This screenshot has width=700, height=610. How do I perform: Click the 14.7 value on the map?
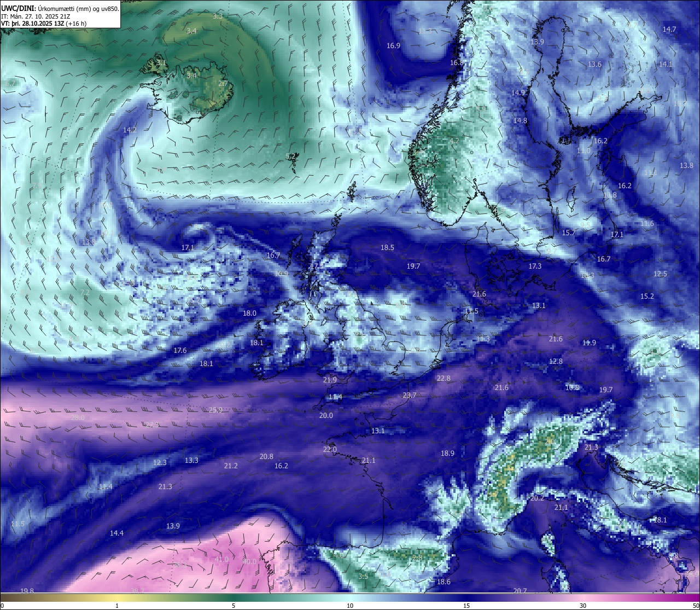tap(669, 30)
